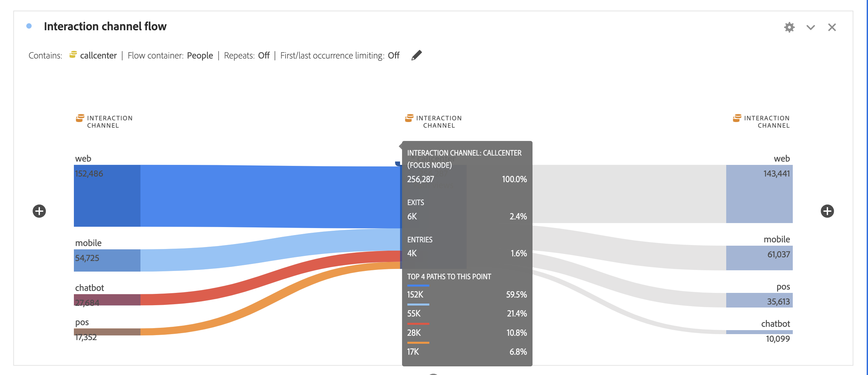This screenshot has width=868, height=375.
Task: Click the plus icon left of the flow
Action: (x=39, y=211)
